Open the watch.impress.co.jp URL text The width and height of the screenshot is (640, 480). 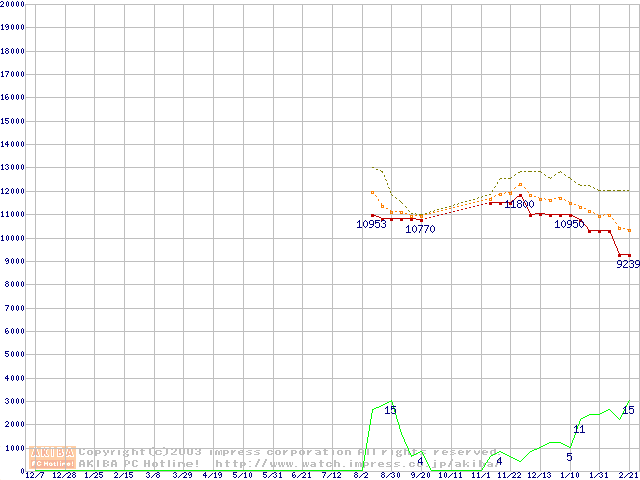point(340,463)
